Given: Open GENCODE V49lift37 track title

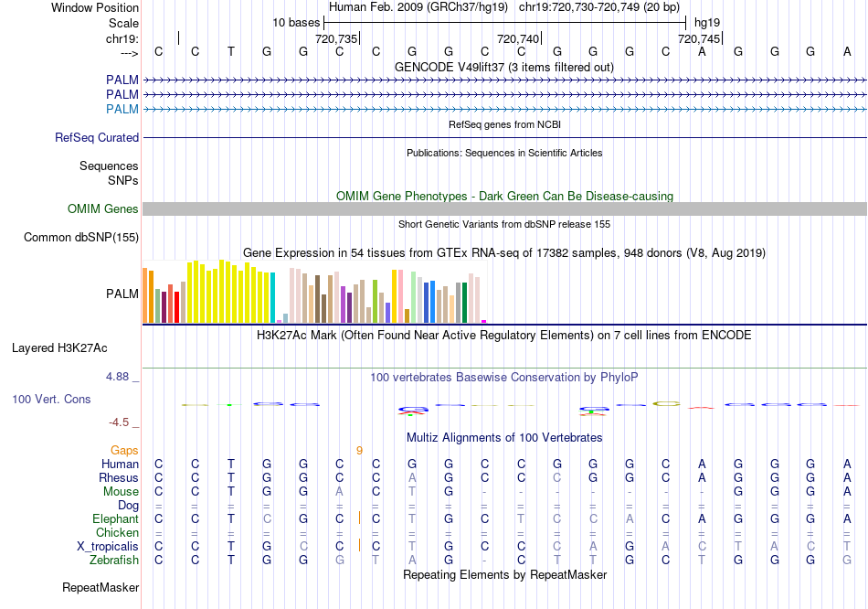Looking at the screenshot, I should [503, 67].
